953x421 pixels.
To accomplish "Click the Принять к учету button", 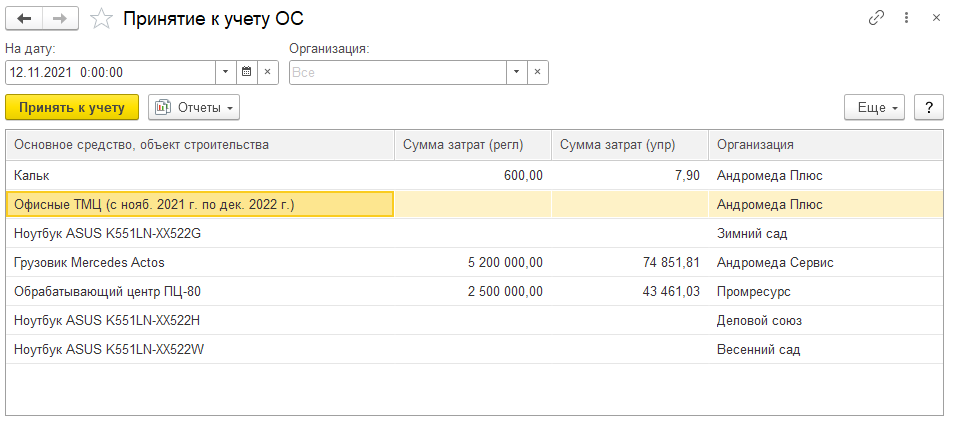I will tap(72, 107).
